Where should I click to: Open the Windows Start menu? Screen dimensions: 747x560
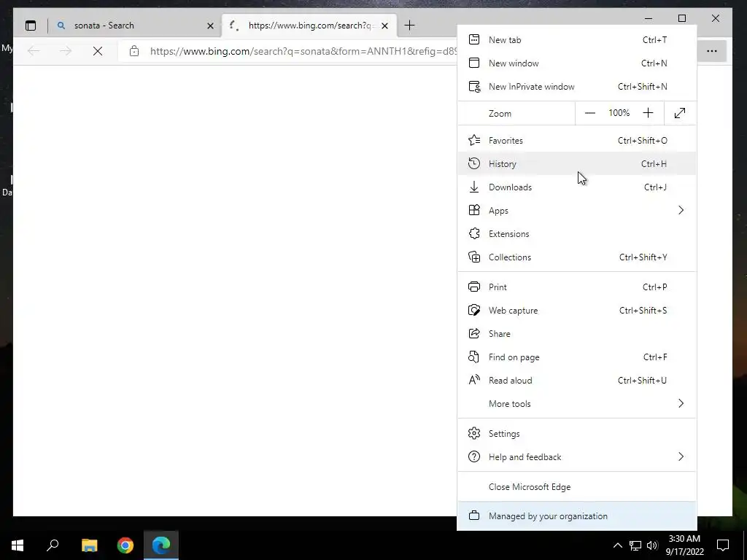(18, 545)
